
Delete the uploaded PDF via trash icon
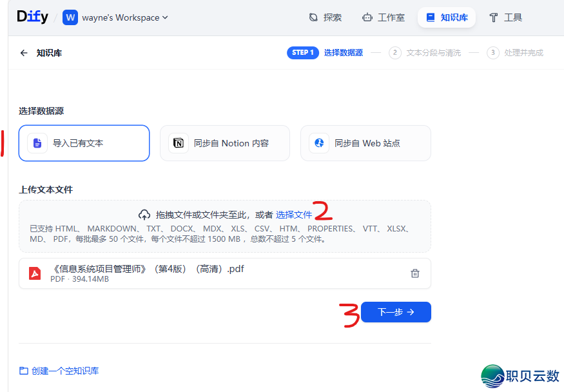[x=415, y=273]
